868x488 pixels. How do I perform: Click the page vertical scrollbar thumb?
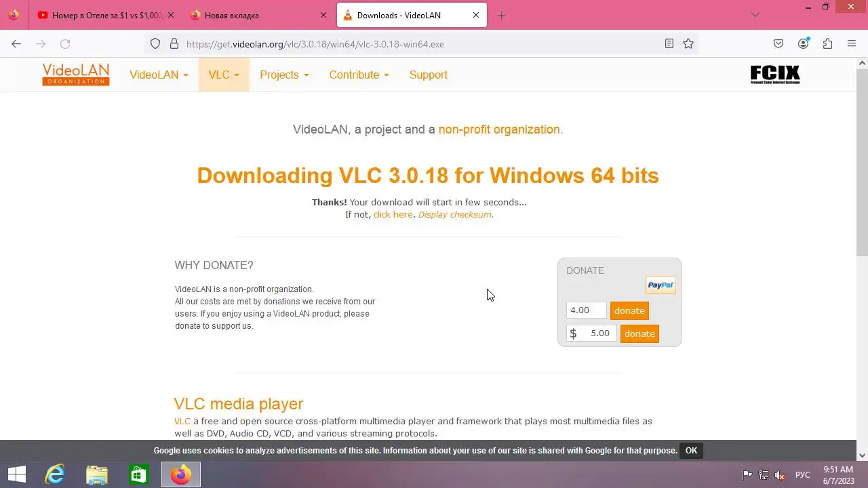point(863,162)
